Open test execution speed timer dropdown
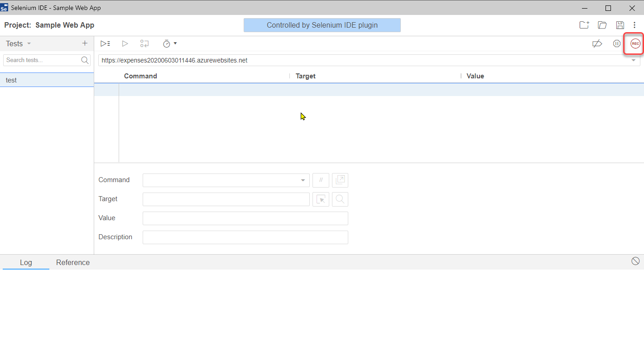644x357 pixels. [170, 43]
